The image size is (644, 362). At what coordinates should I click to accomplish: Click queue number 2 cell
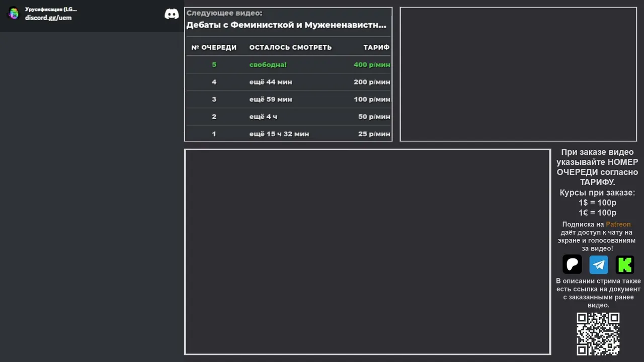(214, 117)
